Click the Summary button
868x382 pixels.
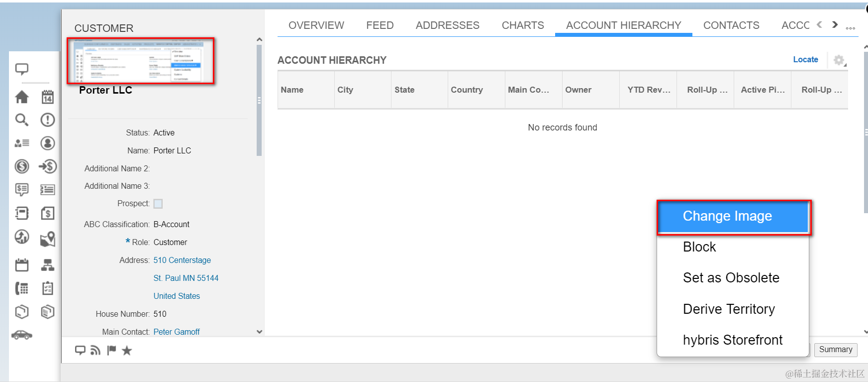[836, 350]
